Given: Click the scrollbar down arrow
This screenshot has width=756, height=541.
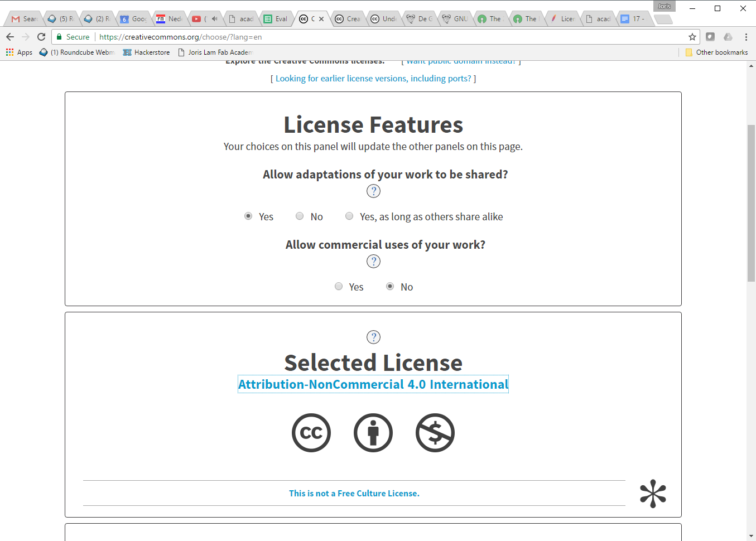Looking at the screenshot, I should coord(751,536).
